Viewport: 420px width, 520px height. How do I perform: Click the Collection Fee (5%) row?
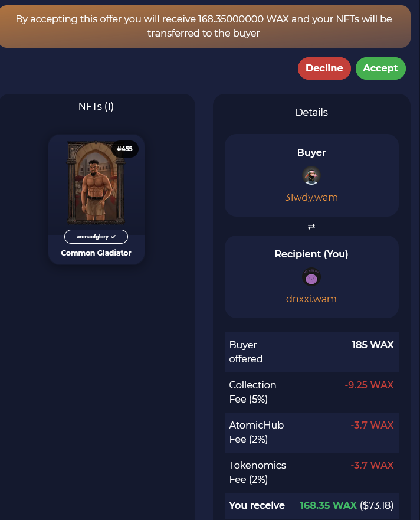pyautogui.click(x=311, y=393)
